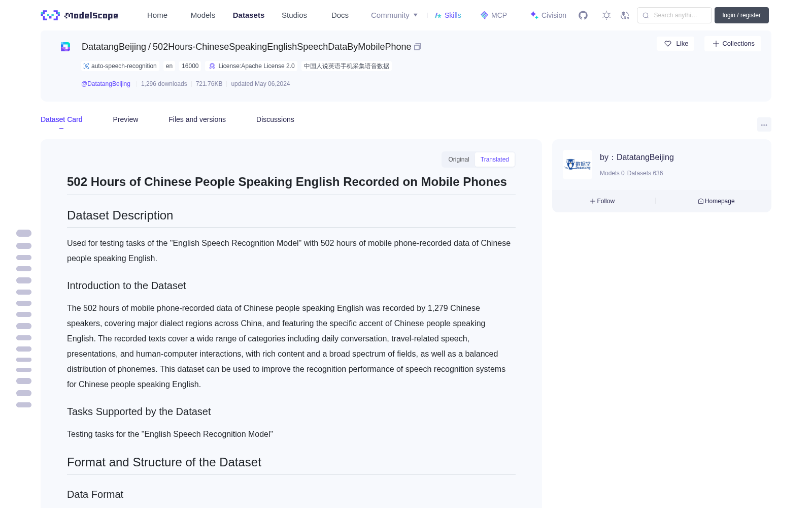Open the Datasets menu item
Screen dimensions: 812x508
[x=249, y=15]
